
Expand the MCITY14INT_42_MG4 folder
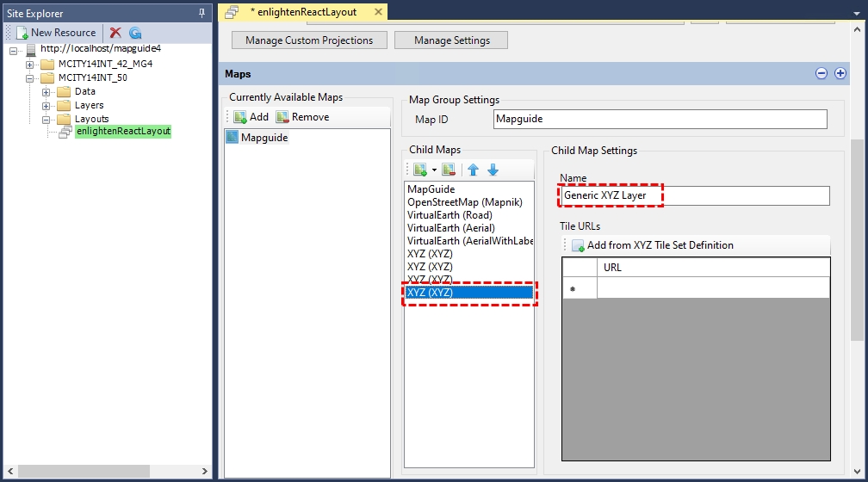[x=30, y=64]
